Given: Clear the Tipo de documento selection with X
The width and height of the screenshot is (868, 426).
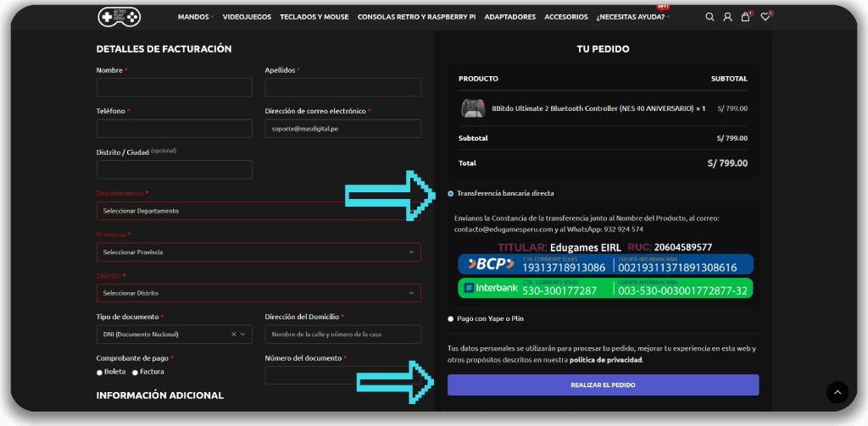Looking at the screenshot, I should 233,335.
